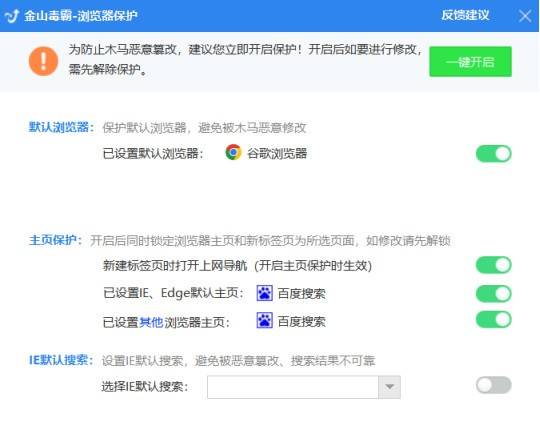Screen dimensions: 540x446
Task: Click the green 一键开启 button
Action: click(x=470, y=62)
